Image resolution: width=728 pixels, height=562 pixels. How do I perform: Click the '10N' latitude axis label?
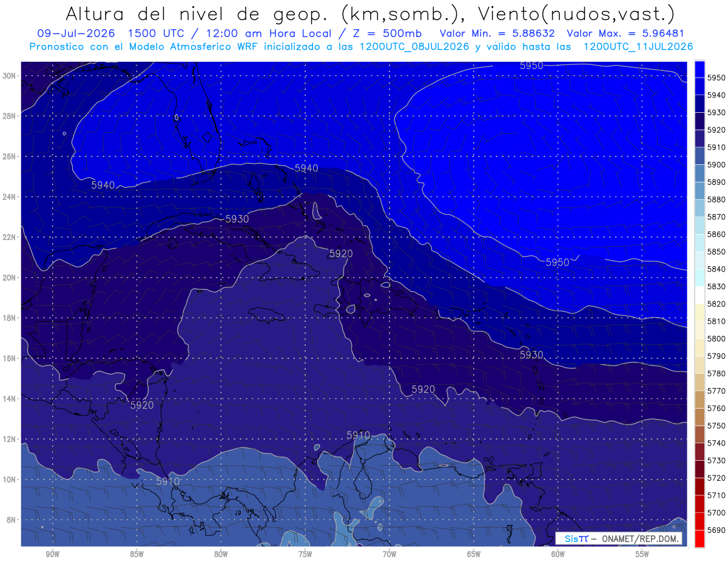[x=8, y=480]
